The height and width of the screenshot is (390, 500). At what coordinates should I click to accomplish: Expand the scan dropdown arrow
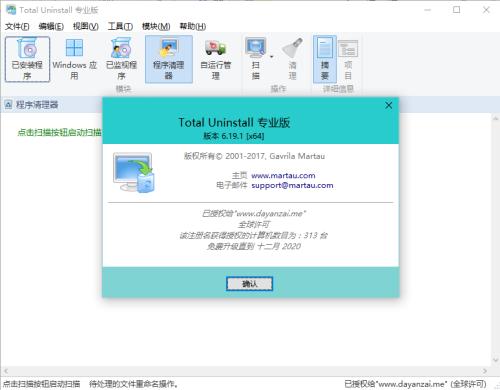pos(271,57)
